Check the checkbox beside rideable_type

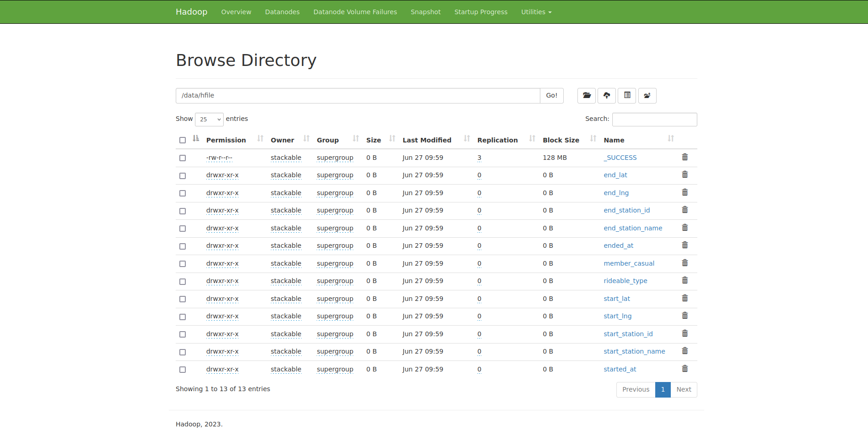click(183, 281)
